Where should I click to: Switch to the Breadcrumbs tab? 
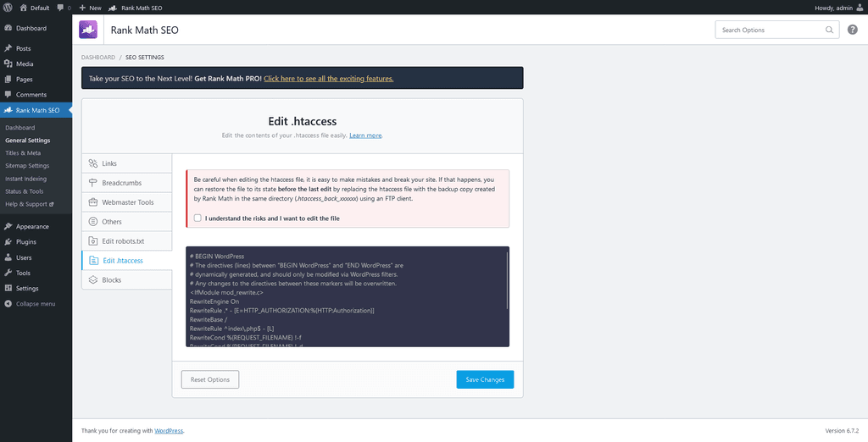click(x=127, y=183)
